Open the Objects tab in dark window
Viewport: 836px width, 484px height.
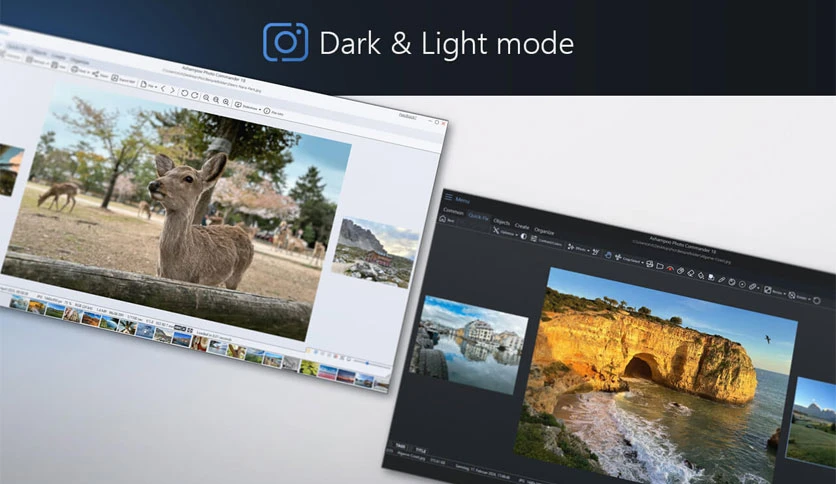tap(501, 222)
